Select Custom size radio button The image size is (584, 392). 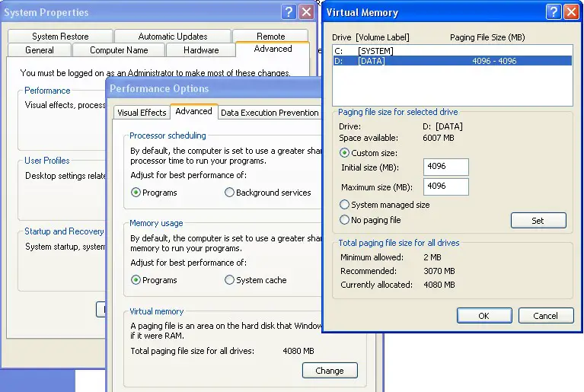coord(344,153)
